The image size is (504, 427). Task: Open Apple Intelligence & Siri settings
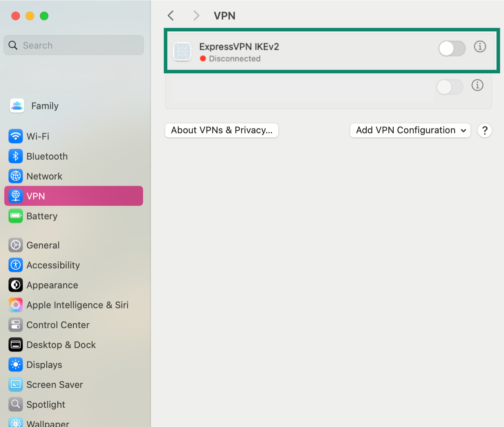pos(15,305)
